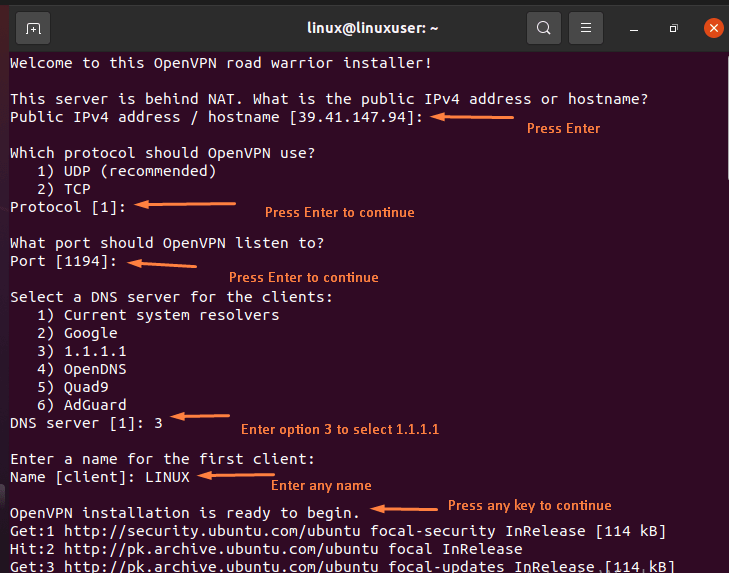This screenshot has width=729, height=573.
Task: Close the terminal window
Action: tap(714, 28)
